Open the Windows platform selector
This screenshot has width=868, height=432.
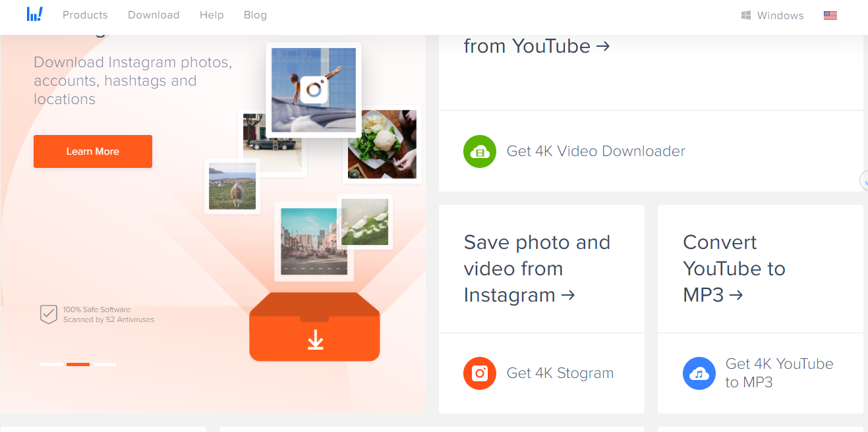(x=772, y=15)
